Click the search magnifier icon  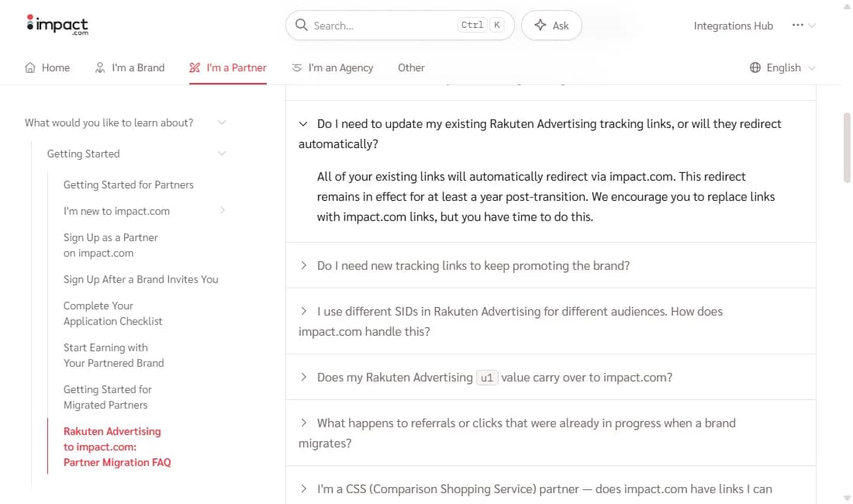(302, 25)
